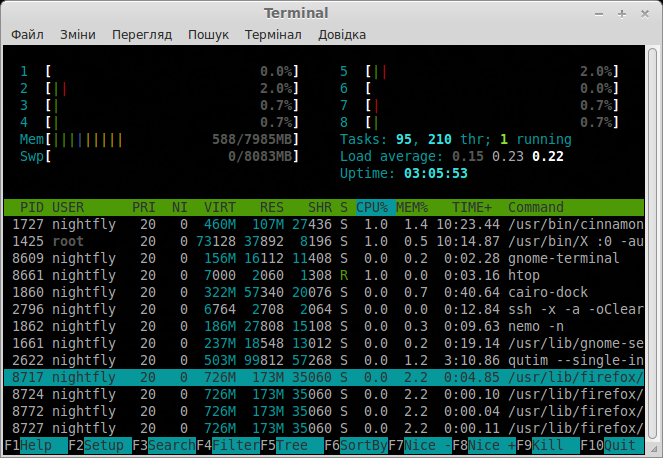Viewport: 663px width, 458px height.
Task: Select the /usr/bin/X root process row
Action: point(324,241)
